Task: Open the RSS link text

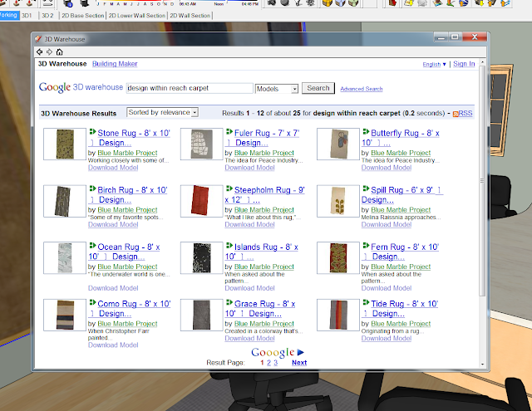Action: pos(465,113)
